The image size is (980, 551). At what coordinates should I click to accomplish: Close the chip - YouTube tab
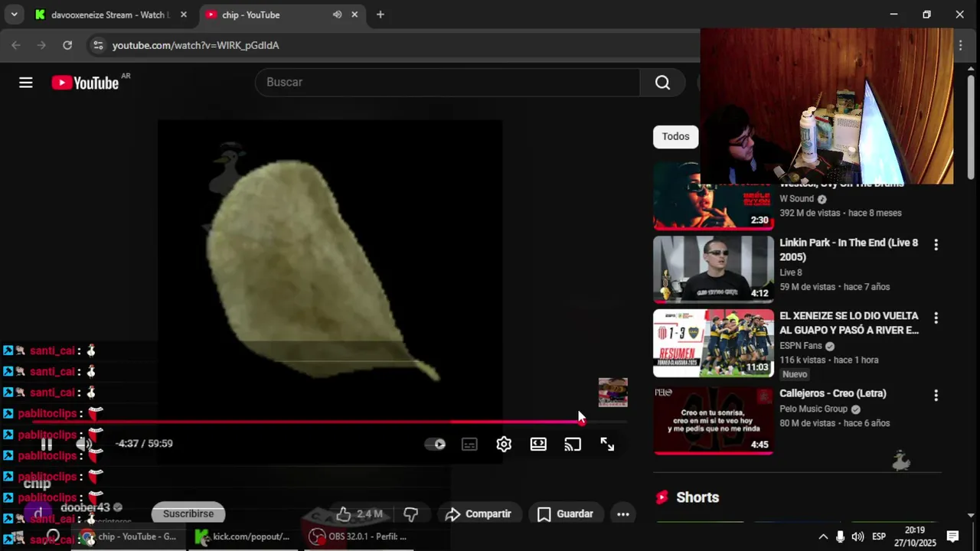[x=354, y=15]
